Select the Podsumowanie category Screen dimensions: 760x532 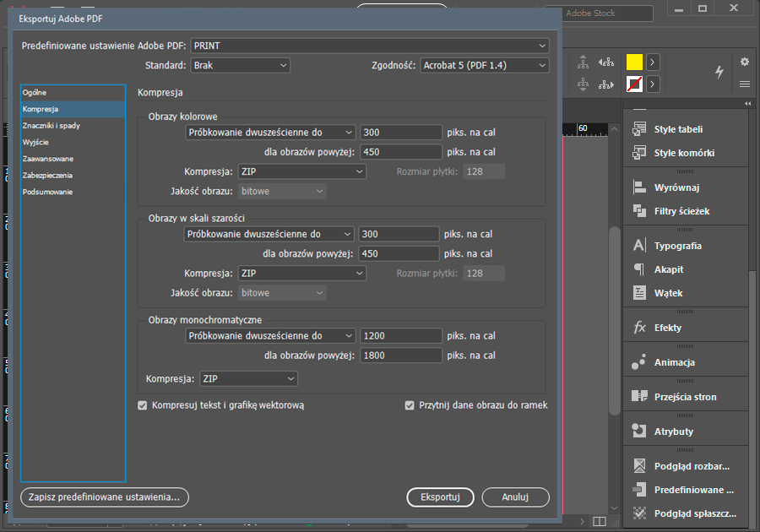click(73, 192)
